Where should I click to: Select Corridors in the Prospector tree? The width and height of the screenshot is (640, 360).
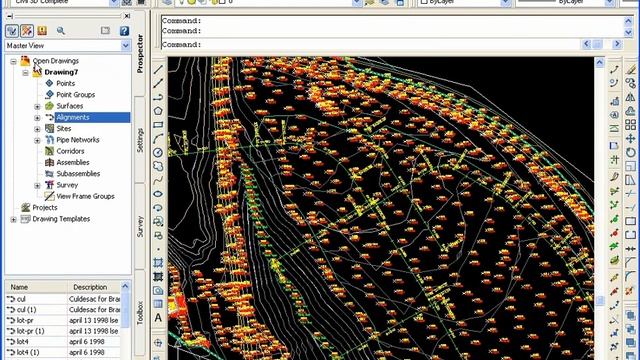(70, 151)
